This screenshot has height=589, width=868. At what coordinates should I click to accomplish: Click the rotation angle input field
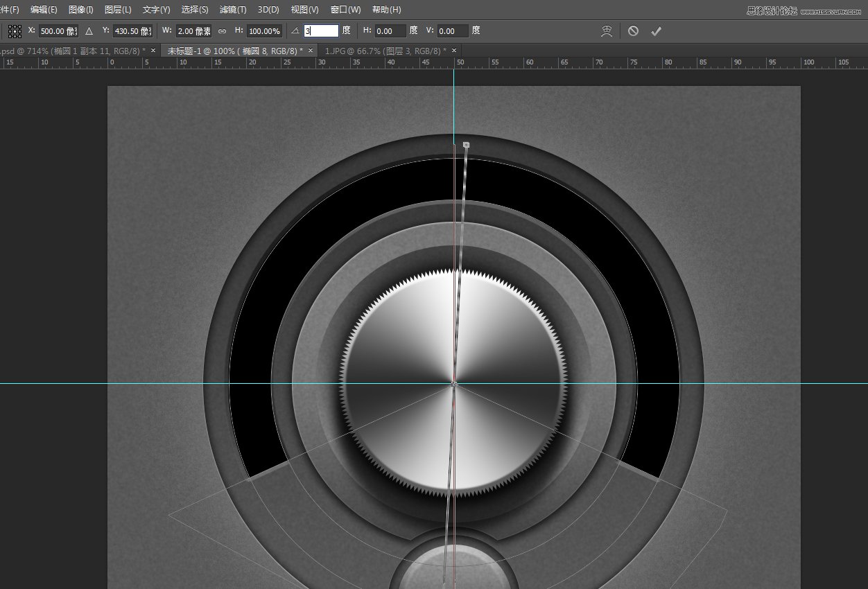pyautogui.click(x=321, y=31)
